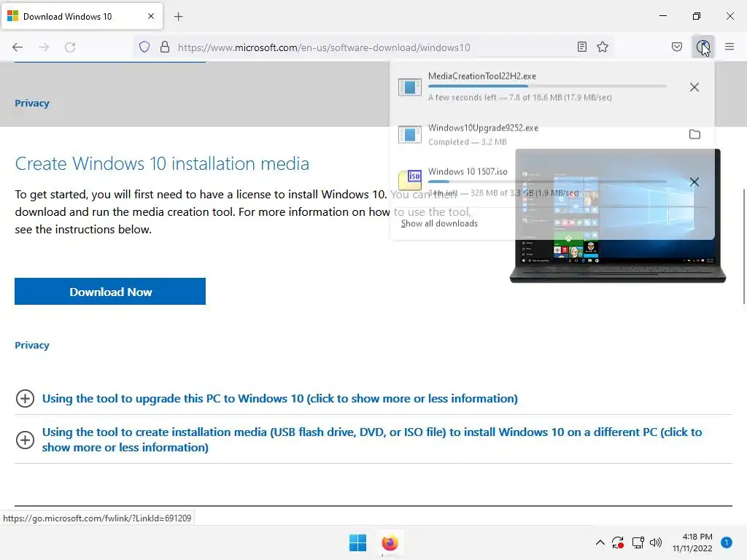747x560 pixels.
Task: Click the MediaCreationTool22H2.exe file icon
Action: tap(410, 87)
